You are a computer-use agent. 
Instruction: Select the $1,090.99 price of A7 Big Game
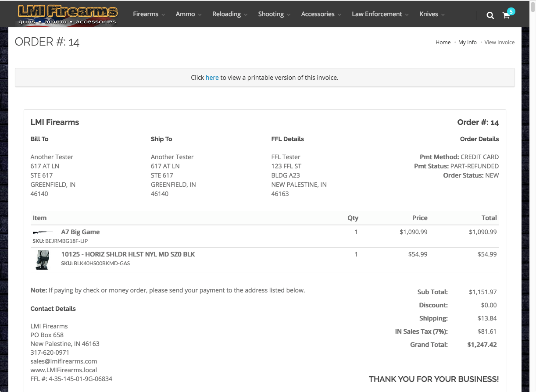(414, 232)
